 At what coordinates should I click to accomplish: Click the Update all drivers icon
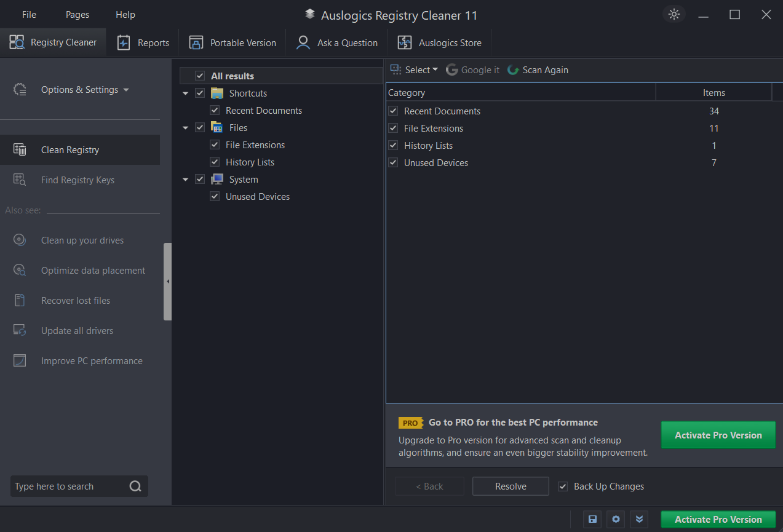pyautogui.click(x=20, y=331)
